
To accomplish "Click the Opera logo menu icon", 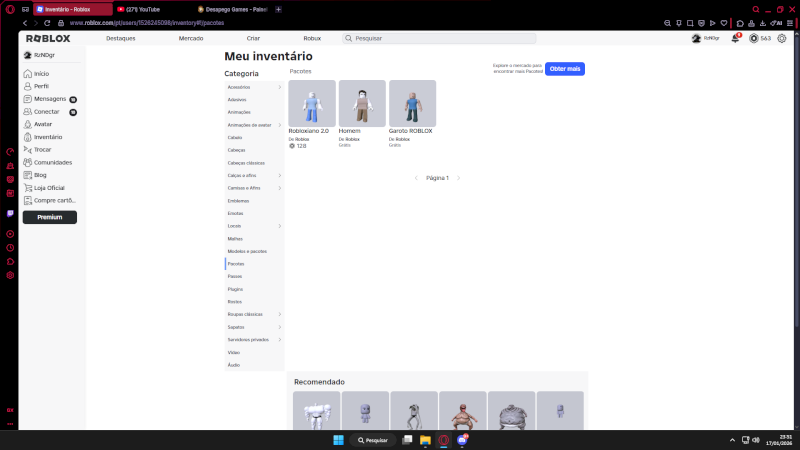I will click(10, 9).
